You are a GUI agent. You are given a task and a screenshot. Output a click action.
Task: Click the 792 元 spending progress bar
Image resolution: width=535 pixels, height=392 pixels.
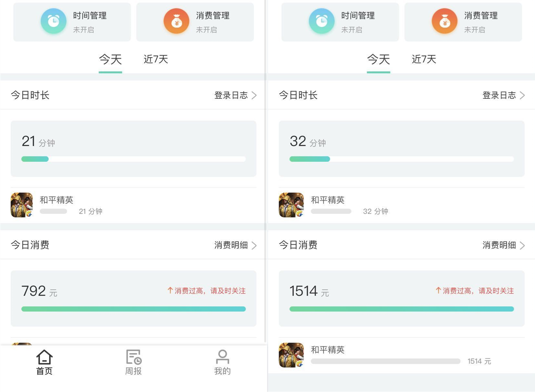(134, 309)
